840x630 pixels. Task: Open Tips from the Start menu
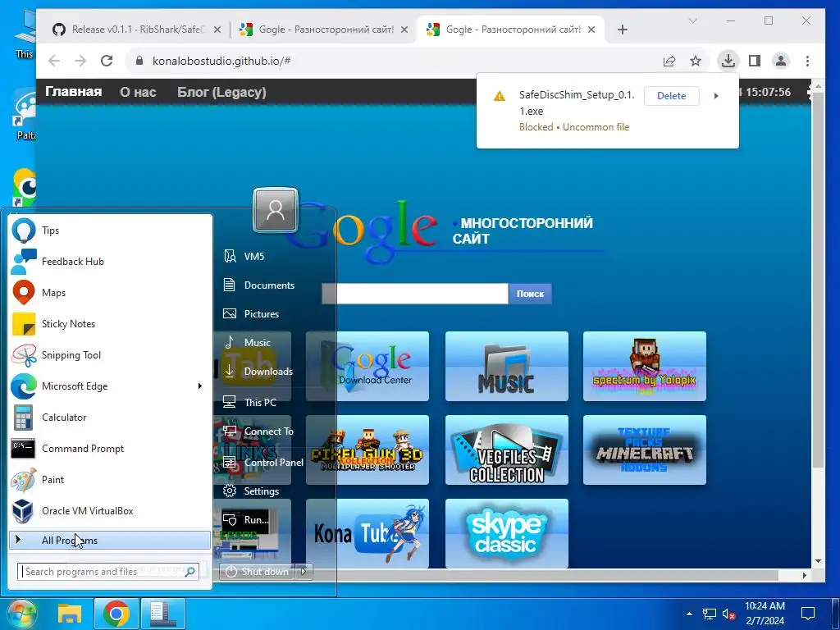tap(110, 231)
